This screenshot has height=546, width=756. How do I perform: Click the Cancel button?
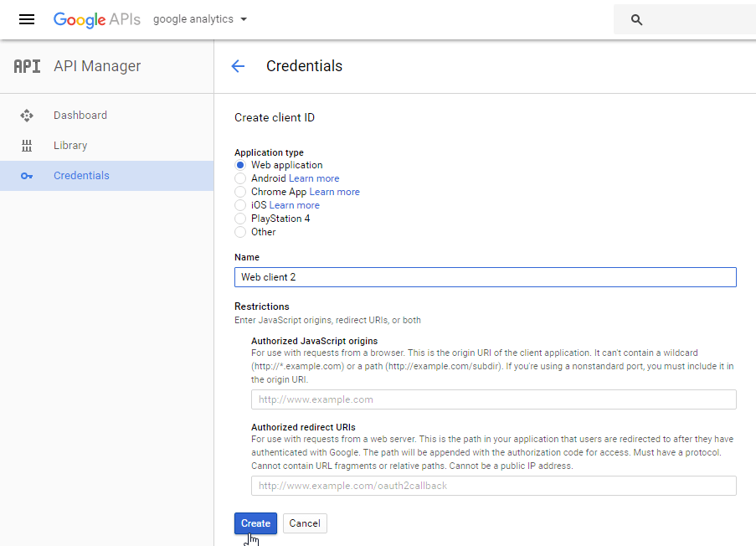(x=305, y=523)
